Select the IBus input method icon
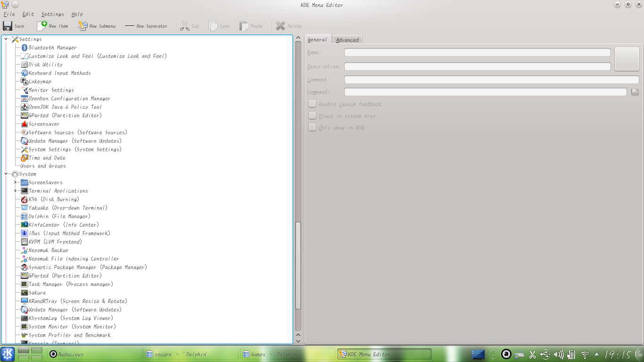 (25, 233)
